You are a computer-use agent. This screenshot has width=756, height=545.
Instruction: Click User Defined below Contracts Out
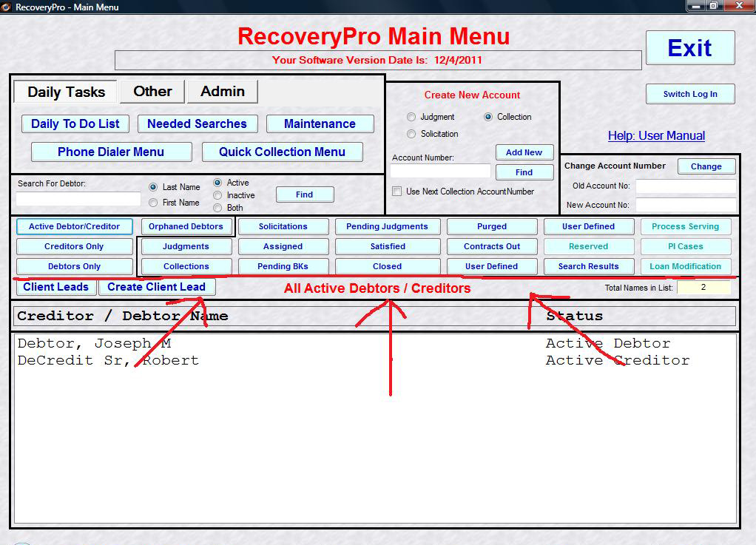pyautogui.click(x=492, y=266)
